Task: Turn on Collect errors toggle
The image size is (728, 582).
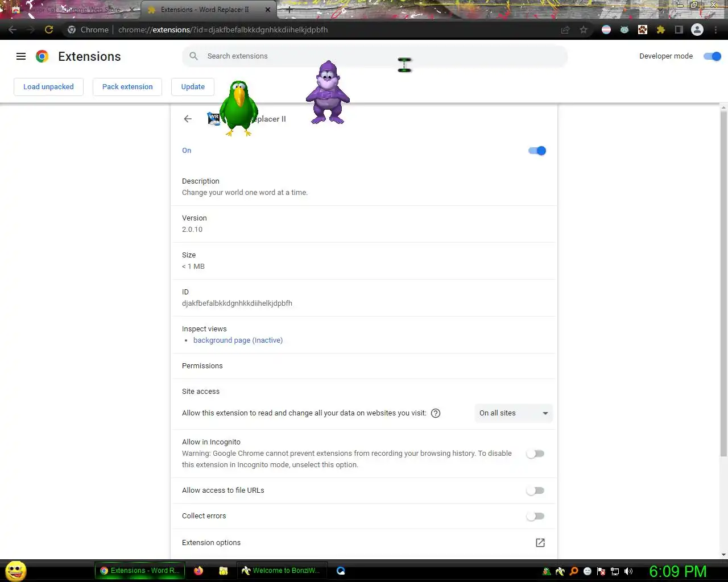Action: (x=535, y=516)
